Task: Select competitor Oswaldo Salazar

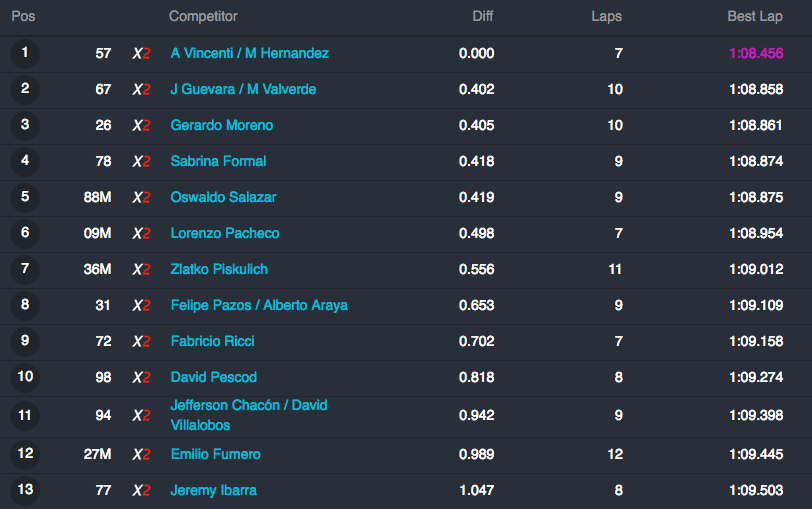Action: (x=223, y=197)
